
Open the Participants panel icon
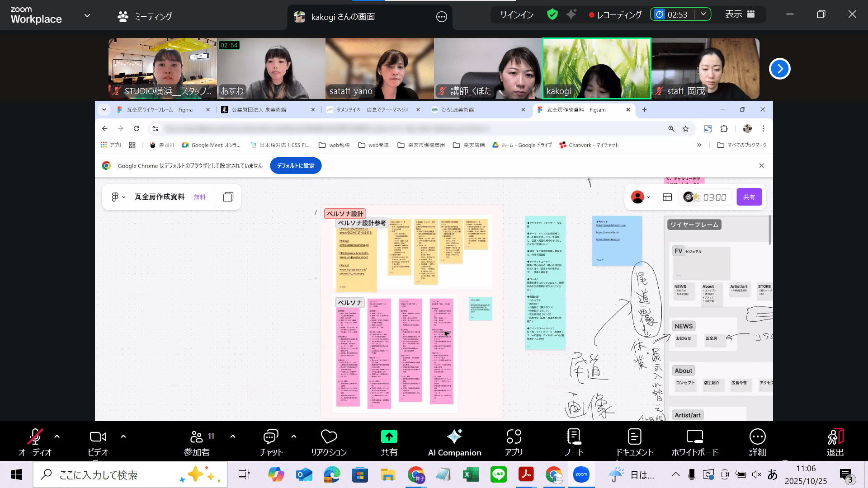click(x=197, y=437)
